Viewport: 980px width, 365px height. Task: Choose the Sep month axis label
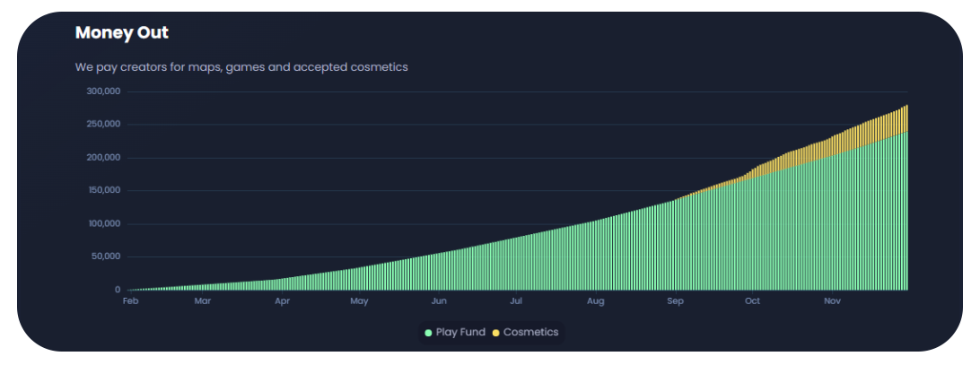tap(675, 301)
